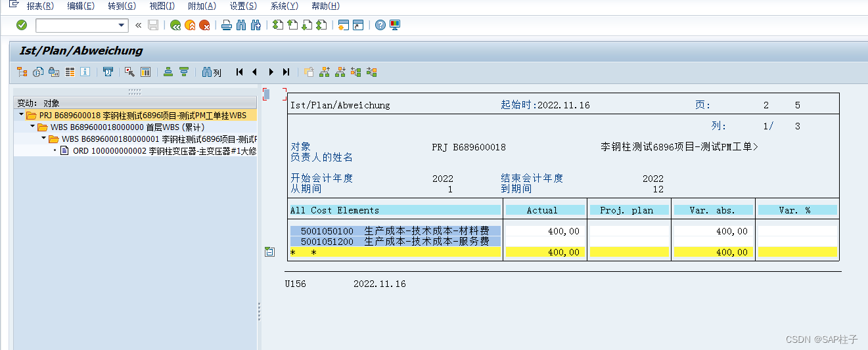Open the 视图(I) menu

click(x=162, y=6)
